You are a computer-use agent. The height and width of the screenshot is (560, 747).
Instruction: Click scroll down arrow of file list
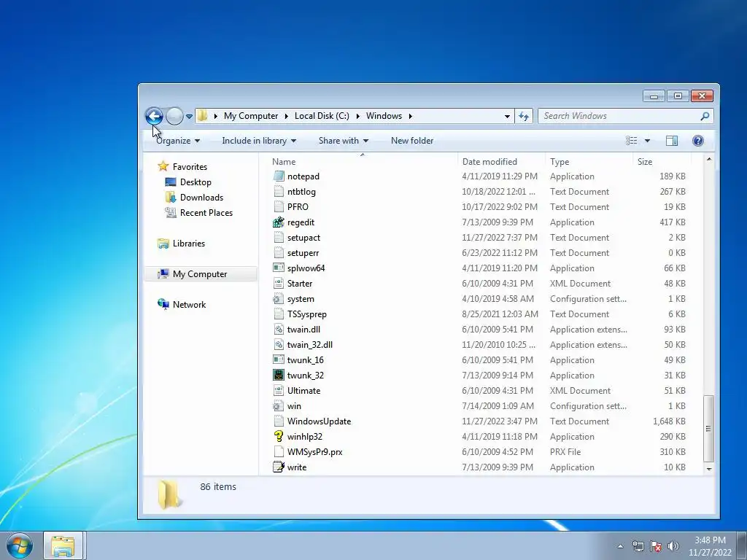tap(708, 469)
